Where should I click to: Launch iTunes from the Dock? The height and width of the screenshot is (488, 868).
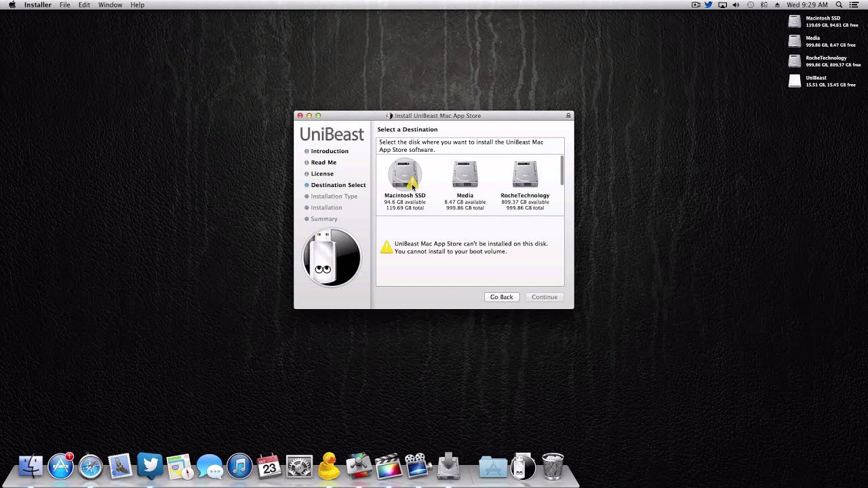(239, 466)
